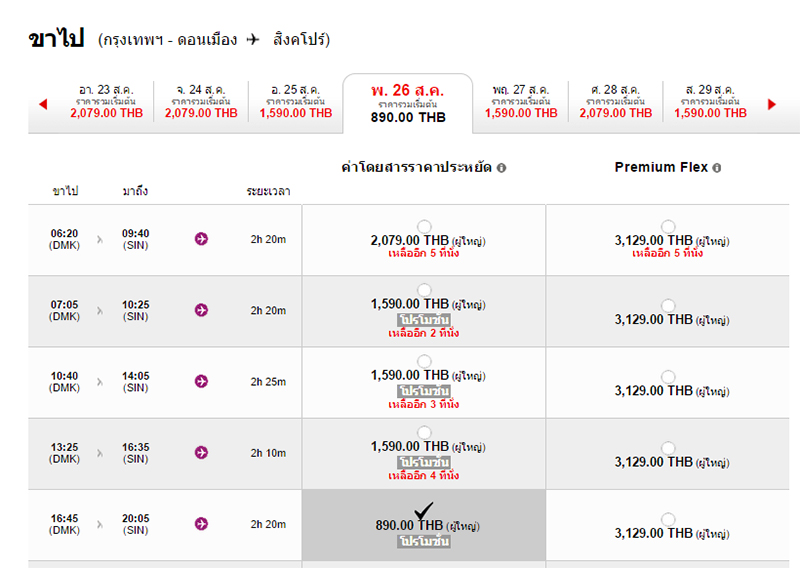Select Premium Flex fare for 10:40 flight
Viewport: 800px width, 568px height.
[668, 377]
